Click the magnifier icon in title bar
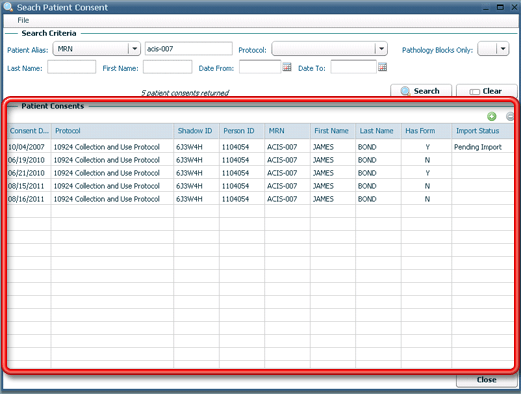Screen dimensions: 521x394 (x=8, y=7)
